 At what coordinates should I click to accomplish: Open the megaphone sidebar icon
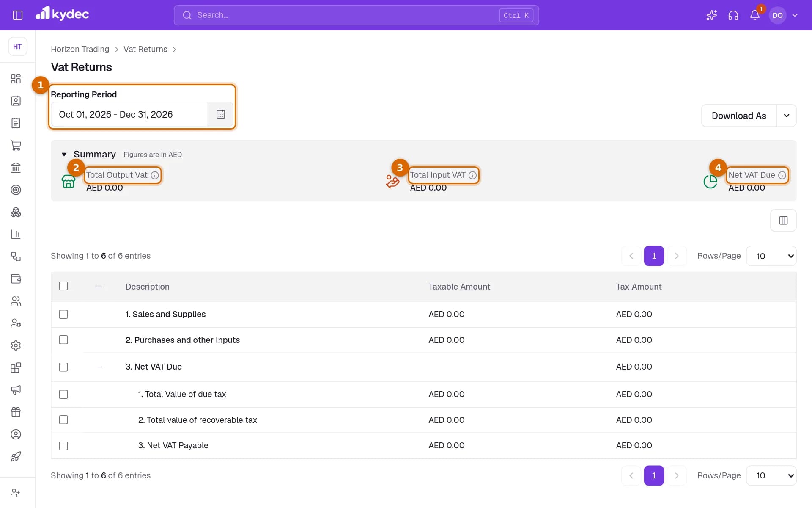tap(16, 390)
